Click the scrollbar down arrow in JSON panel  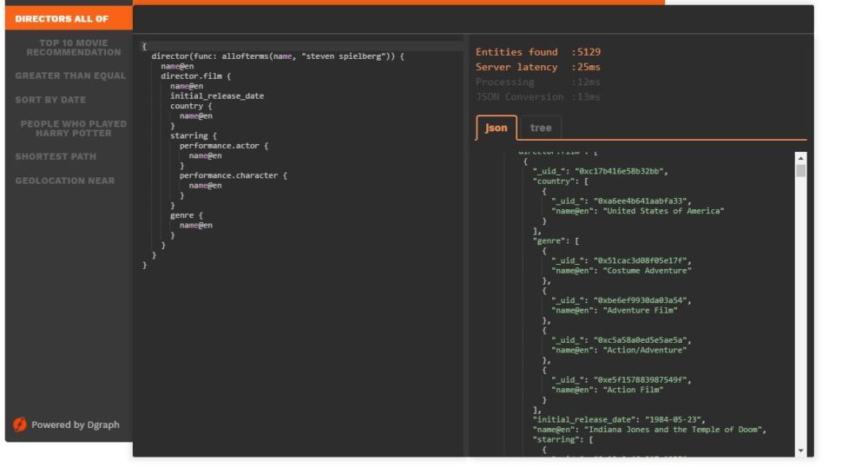pyautogui.click(x=800, y=451)
